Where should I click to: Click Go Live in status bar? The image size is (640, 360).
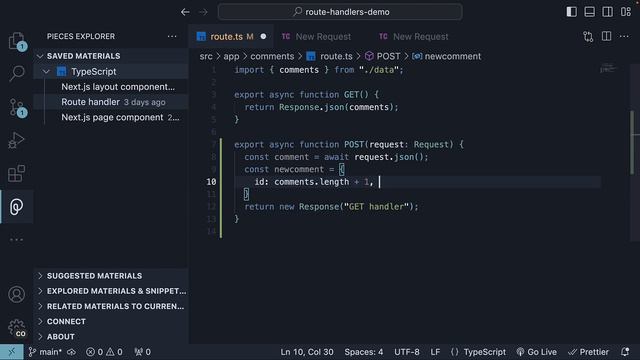coord(536,352)
